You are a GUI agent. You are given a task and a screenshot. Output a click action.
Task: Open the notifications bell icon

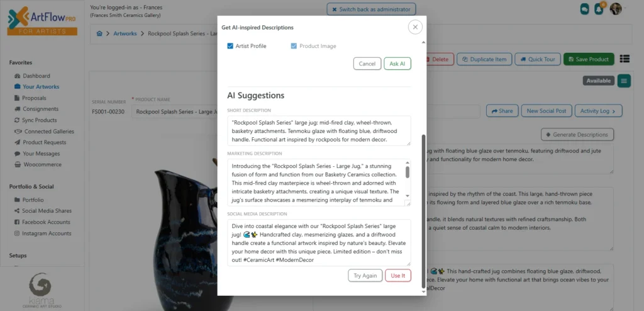(x=599, y=9)
